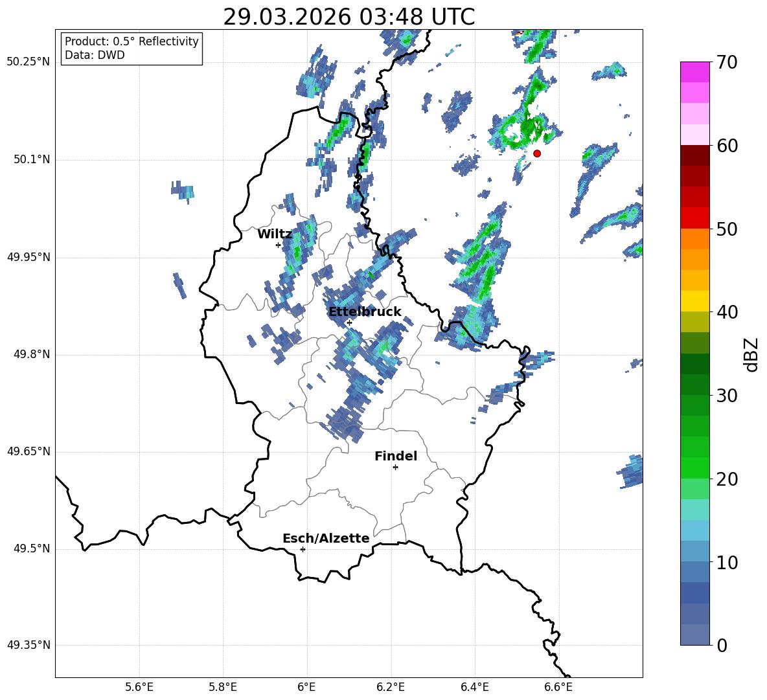Click the Data: DWD text
The width and height of the screenshot is (767, 700).
95,55
